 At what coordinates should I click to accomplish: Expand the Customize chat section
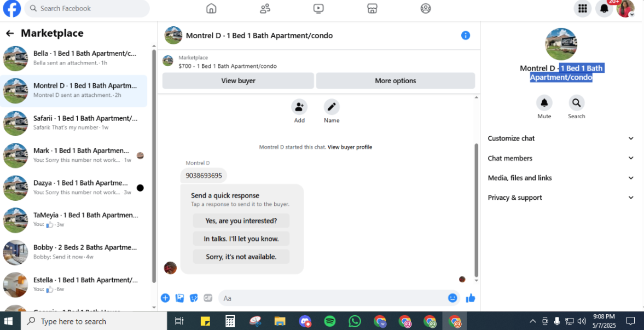[x=561, y=138]
